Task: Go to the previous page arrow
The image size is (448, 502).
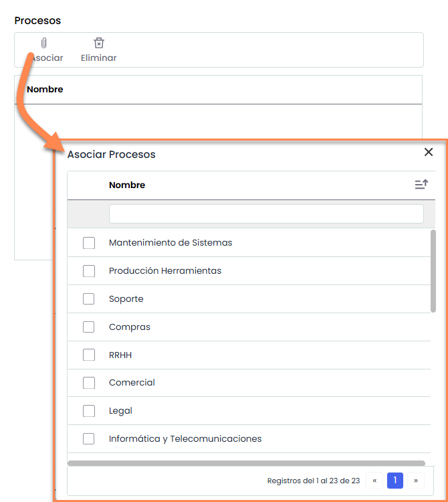Action: (374, 481)
